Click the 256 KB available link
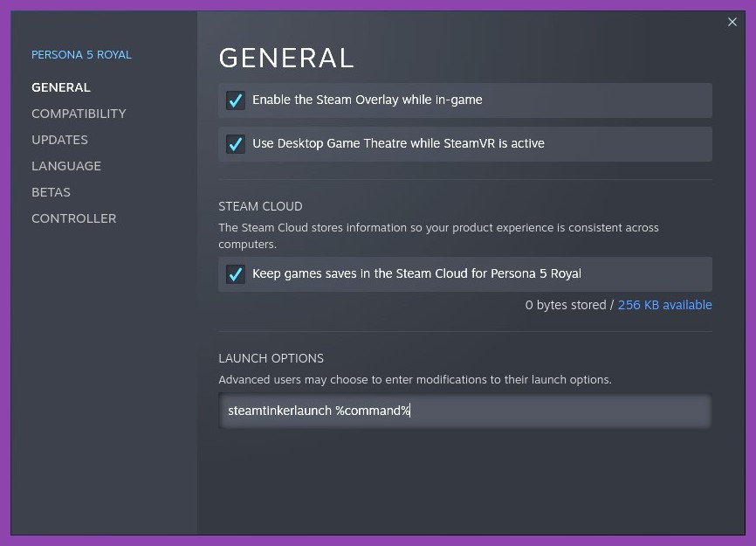This screenshot has width=756, height=546. coord(665,305)
